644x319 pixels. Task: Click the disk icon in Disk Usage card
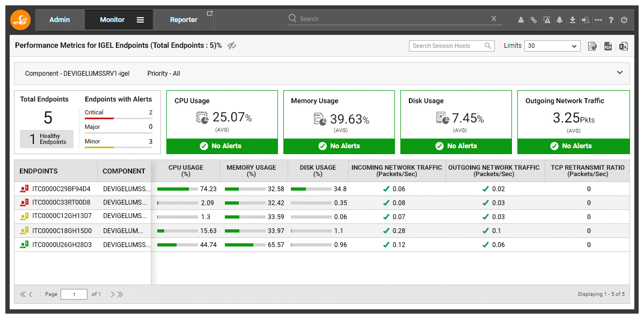point(443,118)
